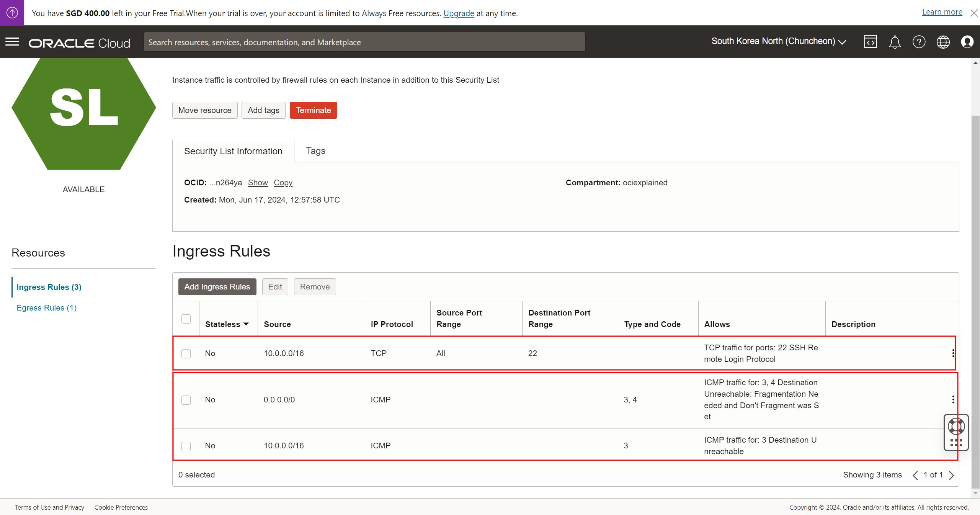
Task: Open the help question mark icon
Action: (919, 42)
